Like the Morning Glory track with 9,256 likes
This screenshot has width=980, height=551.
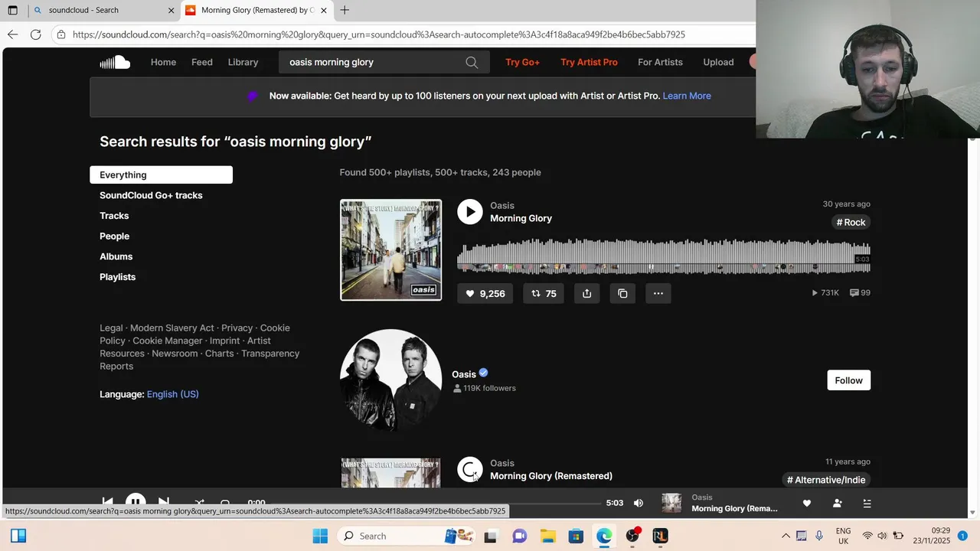[x=485, y=293]
